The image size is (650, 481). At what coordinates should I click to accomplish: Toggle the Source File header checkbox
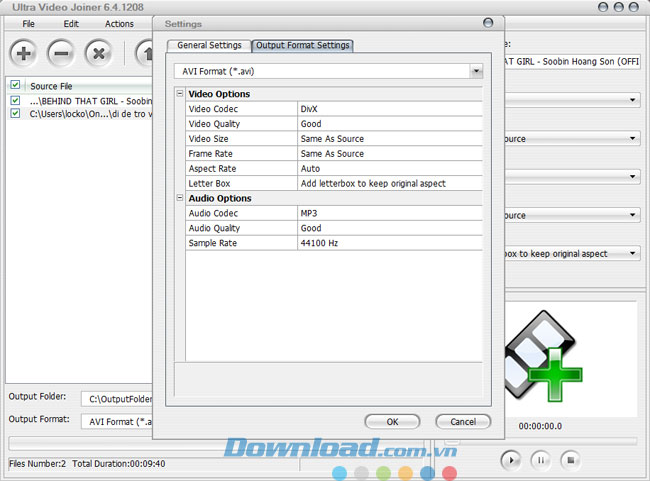click(x=15, y=86)
